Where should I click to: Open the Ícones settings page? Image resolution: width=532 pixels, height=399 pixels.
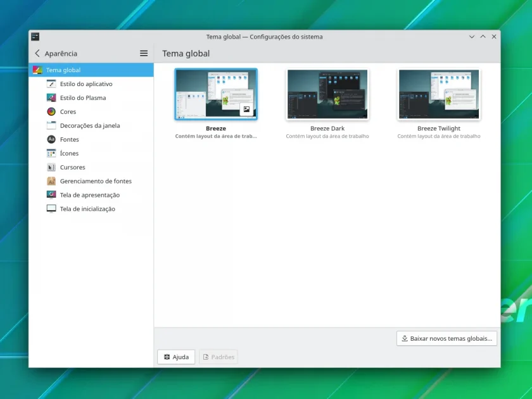coord(91,153)
